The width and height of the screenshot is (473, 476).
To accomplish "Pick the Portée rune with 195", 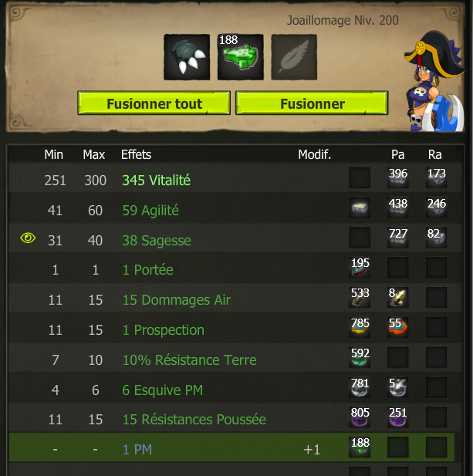I will (x=360, y=268).
